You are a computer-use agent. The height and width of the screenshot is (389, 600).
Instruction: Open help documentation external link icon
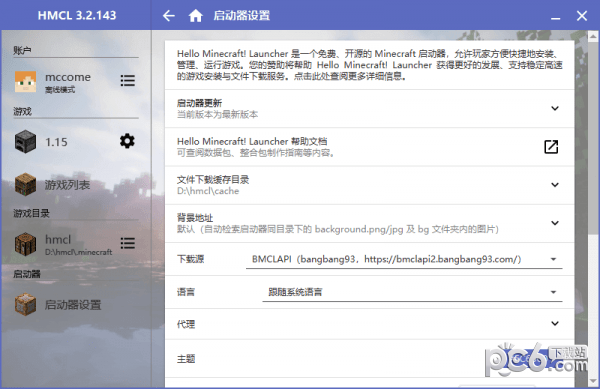click(x=551, y=146)
